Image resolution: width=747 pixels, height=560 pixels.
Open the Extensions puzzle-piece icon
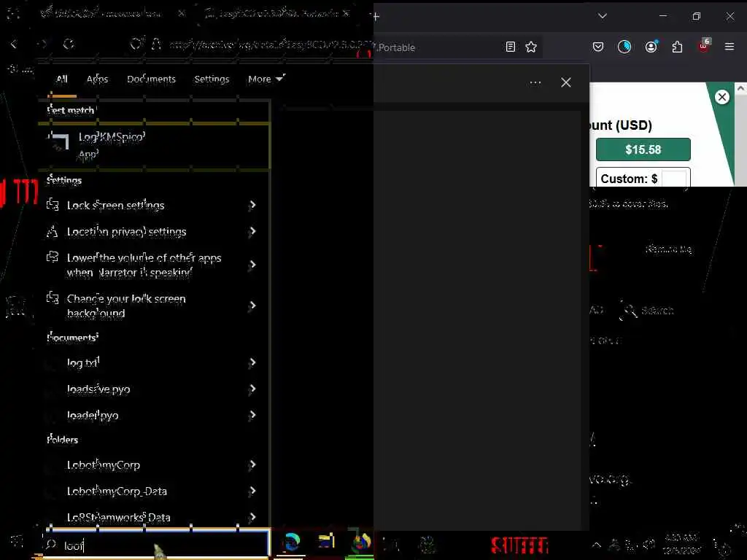tap(677, 47)
